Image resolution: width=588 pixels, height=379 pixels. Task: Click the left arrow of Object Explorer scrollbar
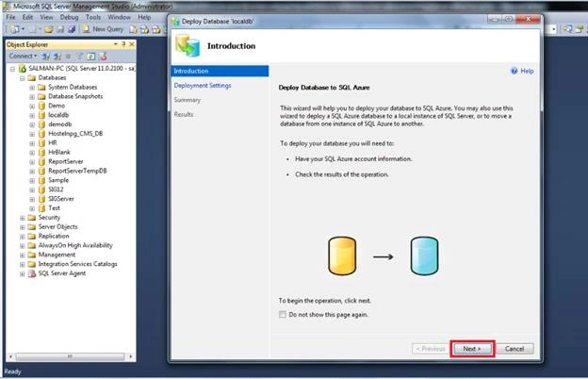tap(10, 356)
